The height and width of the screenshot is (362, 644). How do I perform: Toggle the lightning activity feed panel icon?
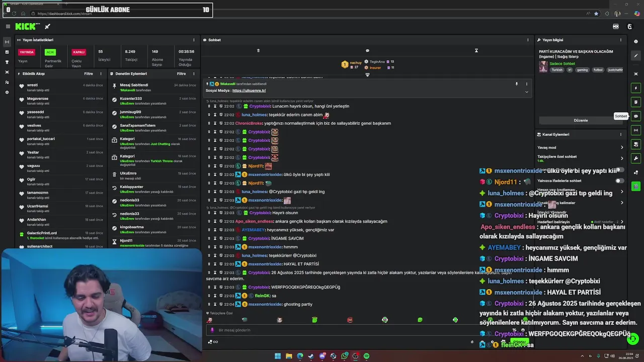636,88
